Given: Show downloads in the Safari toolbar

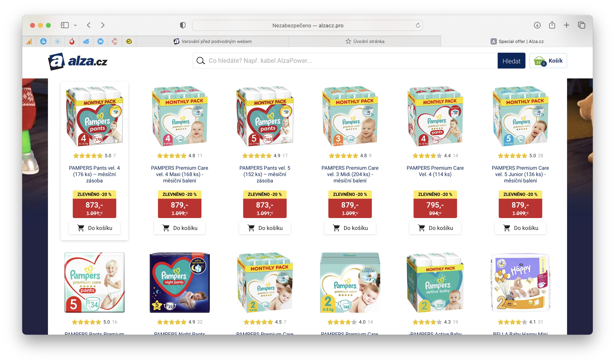Looking at the screenshot, I should (537, 25).
